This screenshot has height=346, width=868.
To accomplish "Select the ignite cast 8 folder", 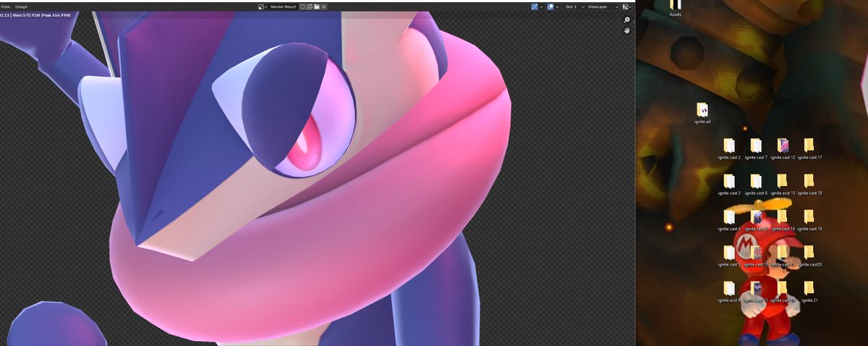I will [x=755, y=185].
